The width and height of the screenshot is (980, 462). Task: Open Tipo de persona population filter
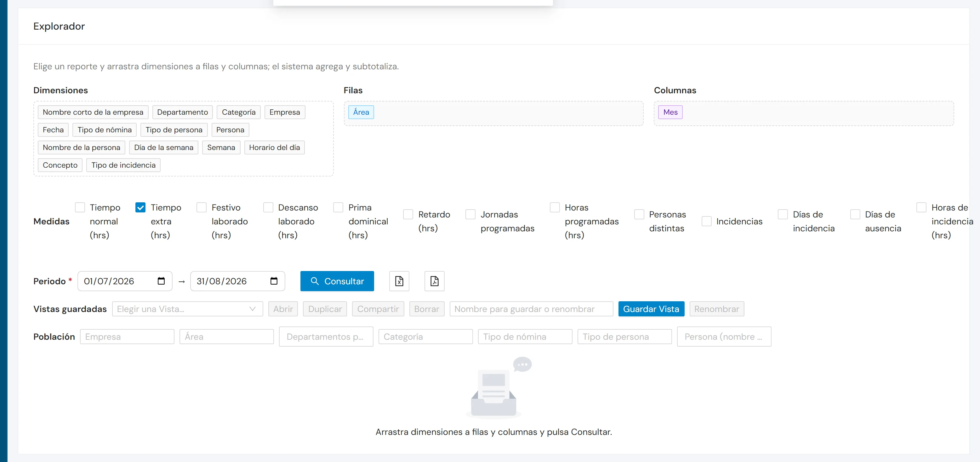coord(625,337)
